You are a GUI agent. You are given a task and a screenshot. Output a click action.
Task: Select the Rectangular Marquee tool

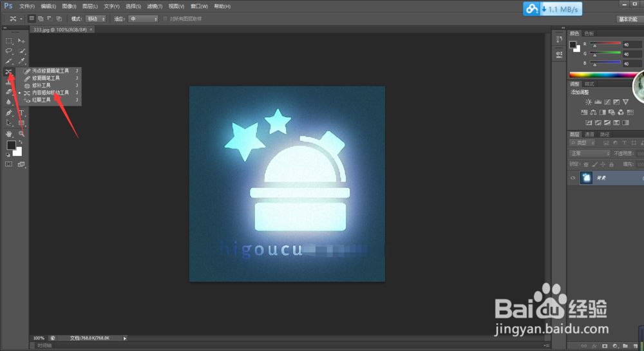pos(8,41)
